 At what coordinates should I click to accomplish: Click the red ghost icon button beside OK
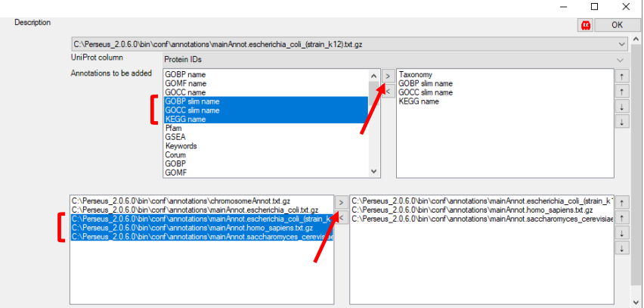(586, 25)
